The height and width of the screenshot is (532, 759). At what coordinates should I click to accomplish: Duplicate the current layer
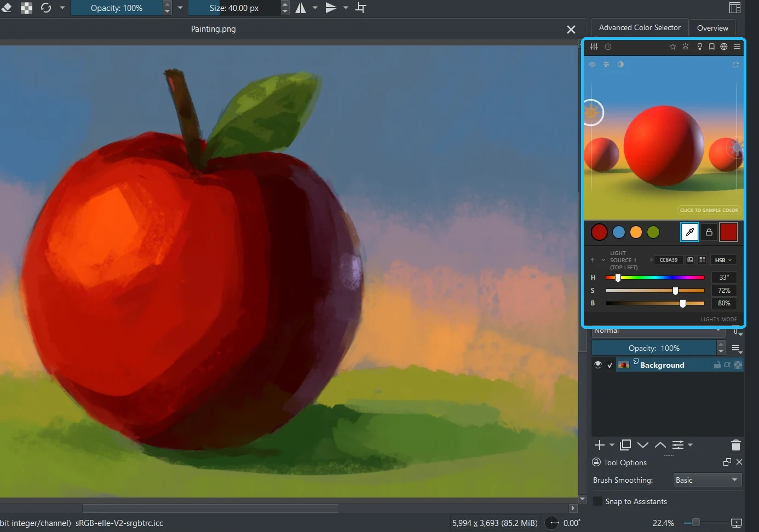point(625,445)
